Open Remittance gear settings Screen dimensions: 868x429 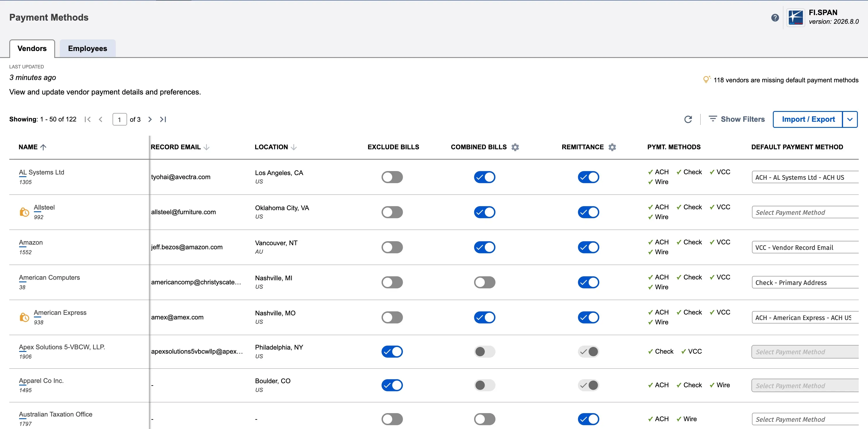point(612,147)
